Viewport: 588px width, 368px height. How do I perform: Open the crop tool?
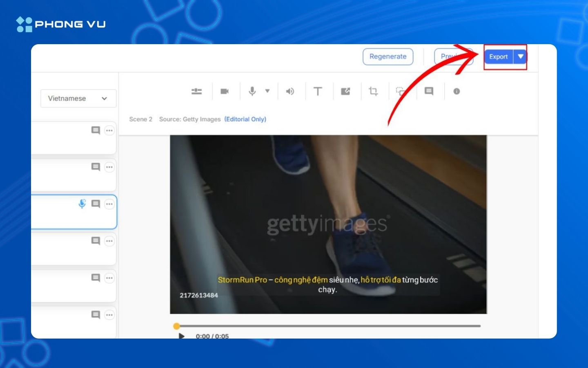coord(374,91)
